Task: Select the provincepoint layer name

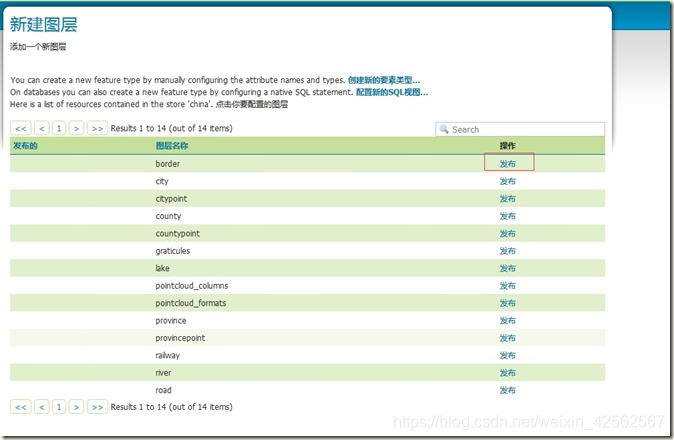Action: pos(180,338)
